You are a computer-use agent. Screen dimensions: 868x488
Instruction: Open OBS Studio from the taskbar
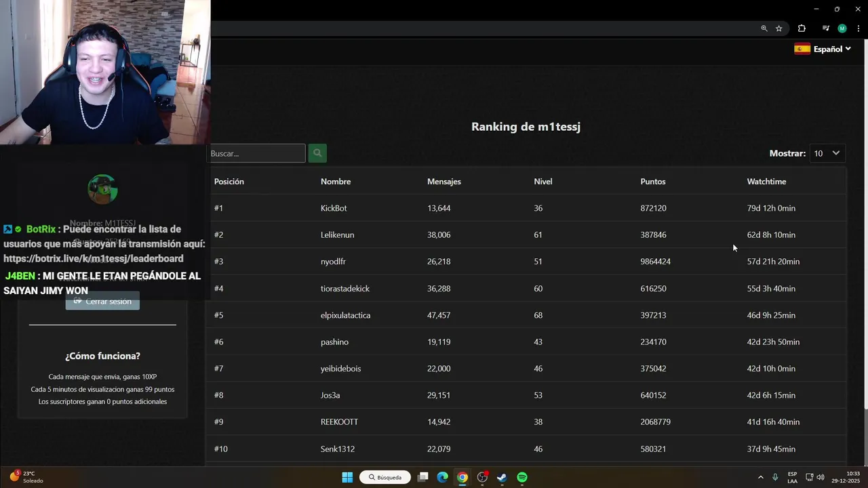pyautogui.click(x=482, y=477)
